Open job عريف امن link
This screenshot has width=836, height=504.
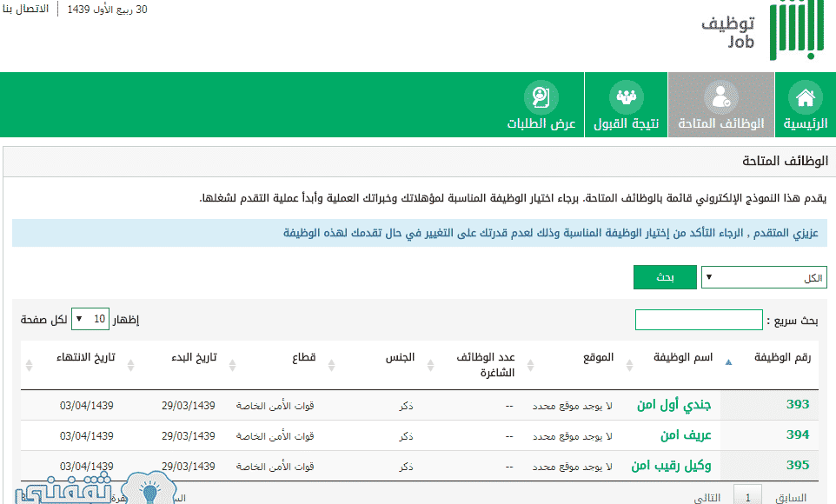point(686,435)
